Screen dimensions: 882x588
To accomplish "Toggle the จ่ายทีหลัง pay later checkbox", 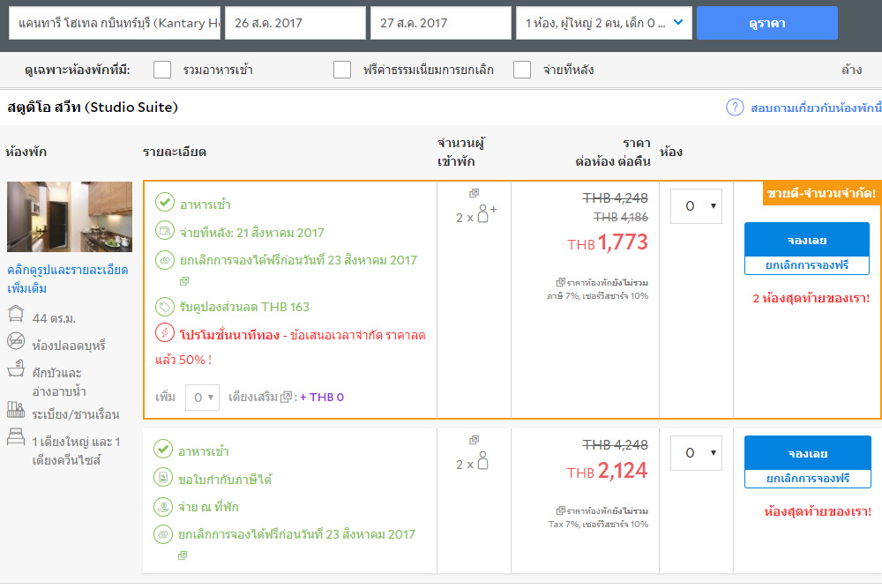I will (x=522, y=70).
